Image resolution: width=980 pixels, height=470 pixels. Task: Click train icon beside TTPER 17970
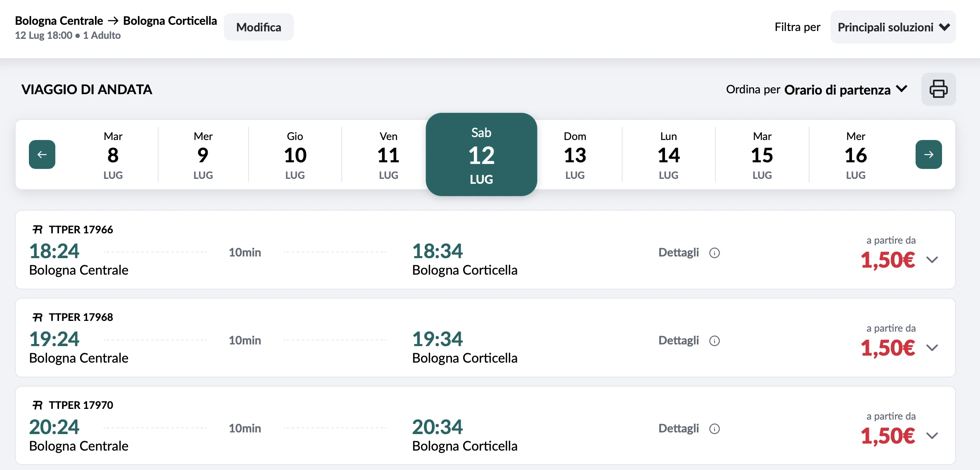click(38, 405)
